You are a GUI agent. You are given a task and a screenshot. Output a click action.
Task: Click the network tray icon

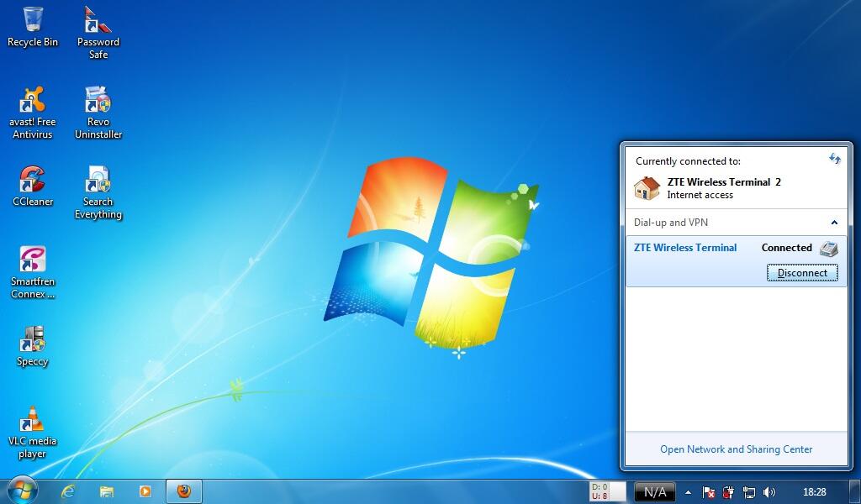(x=748, y=492)
